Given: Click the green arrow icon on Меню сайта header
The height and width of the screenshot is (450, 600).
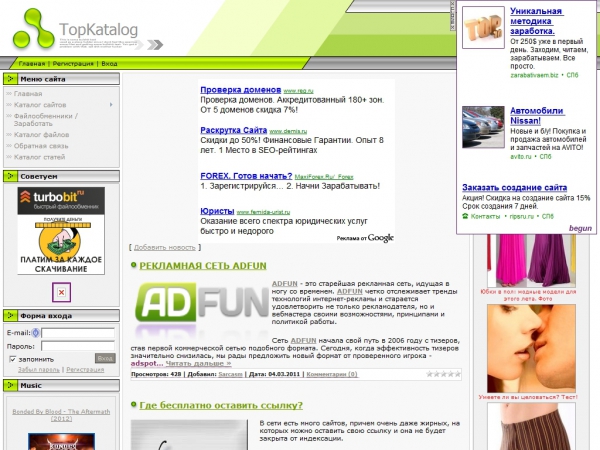Looking at the screenshot, I should pos(10,79).
